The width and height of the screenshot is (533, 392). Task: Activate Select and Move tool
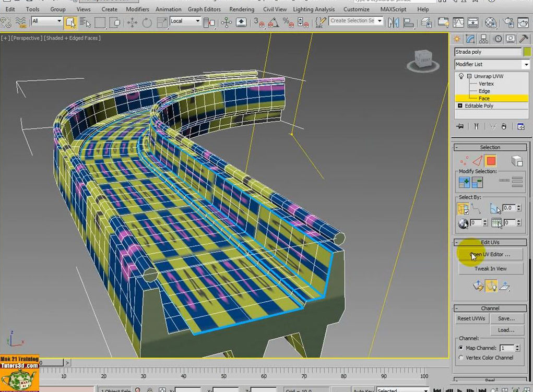click(132, 23)
